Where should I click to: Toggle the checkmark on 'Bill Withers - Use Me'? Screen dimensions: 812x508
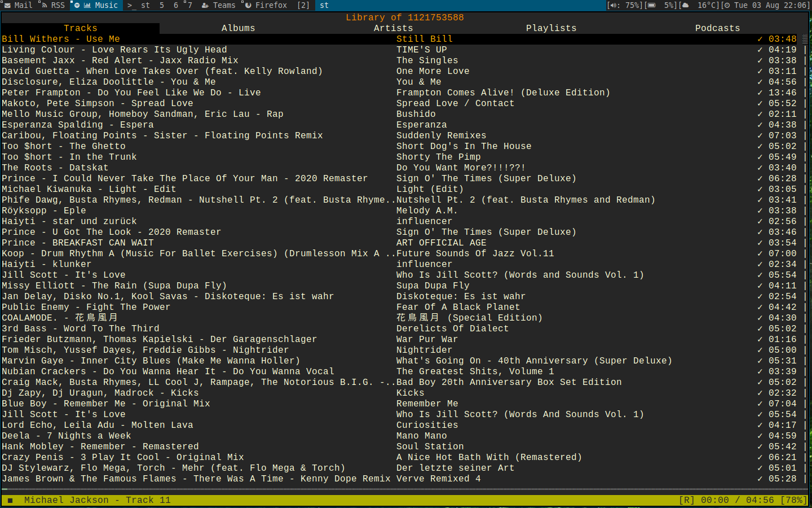pyautogui.click(x=760, y=38)
